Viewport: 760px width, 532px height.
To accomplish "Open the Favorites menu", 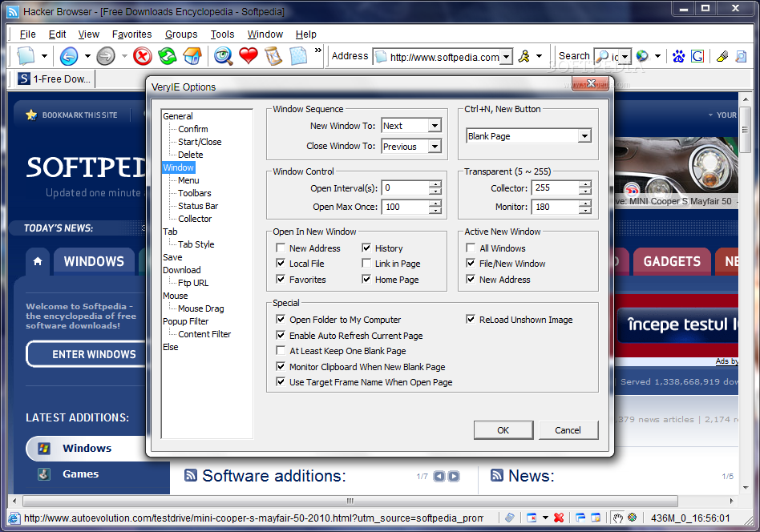I will click(x=131, y=34).
